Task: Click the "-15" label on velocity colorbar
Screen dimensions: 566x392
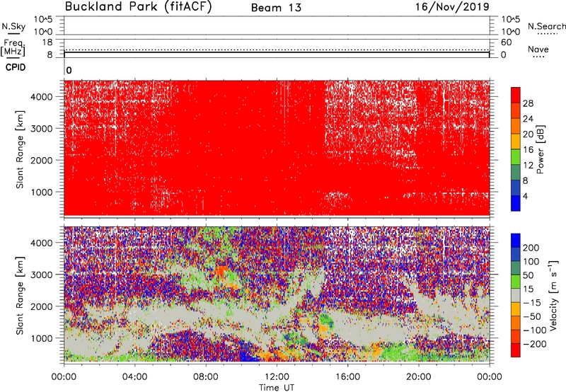Action: [x=532, y=303]
